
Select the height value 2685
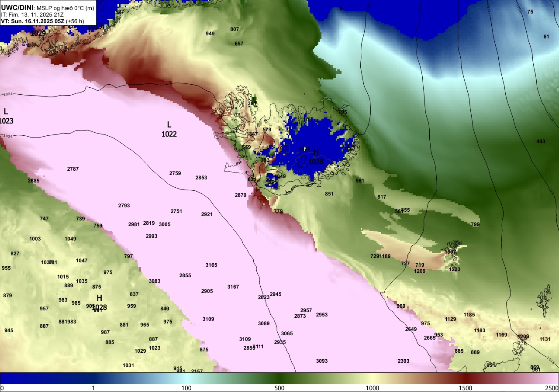click(34, 181)
